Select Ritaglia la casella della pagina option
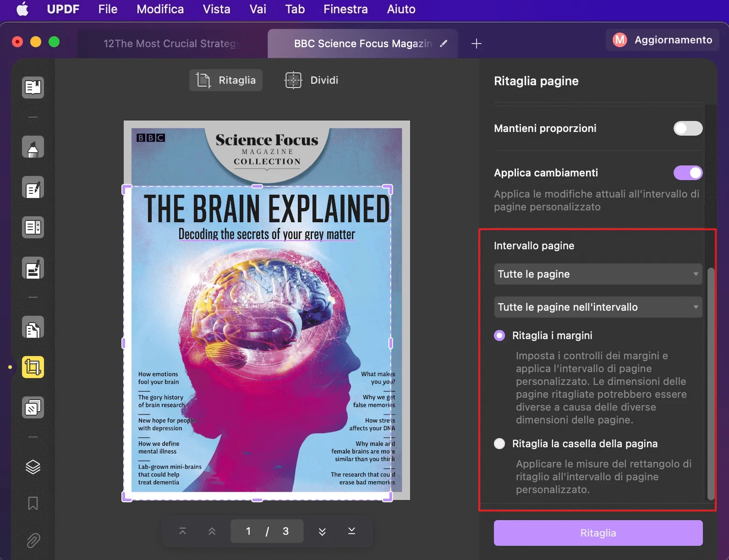This screenshot has height=560, width=729. 499,444
